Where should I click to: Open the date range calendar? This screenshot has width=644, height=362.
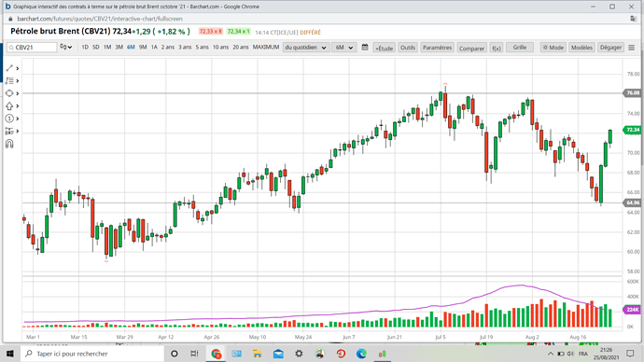point(365,48)
